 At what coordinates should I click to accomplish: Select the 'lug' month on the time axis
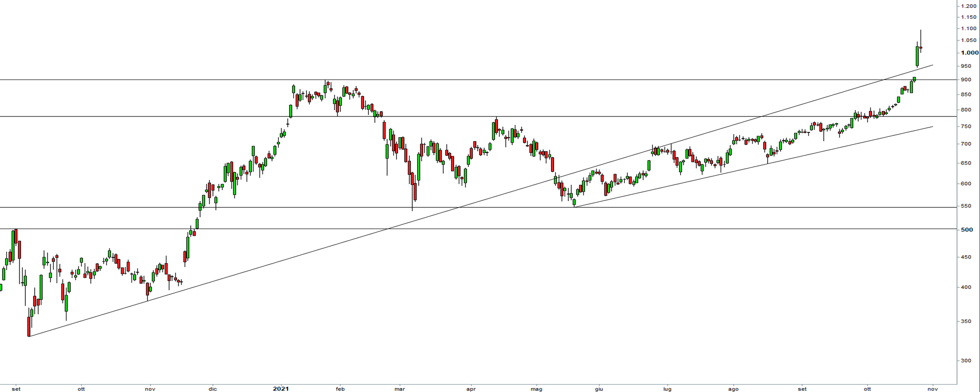point(667,389)
